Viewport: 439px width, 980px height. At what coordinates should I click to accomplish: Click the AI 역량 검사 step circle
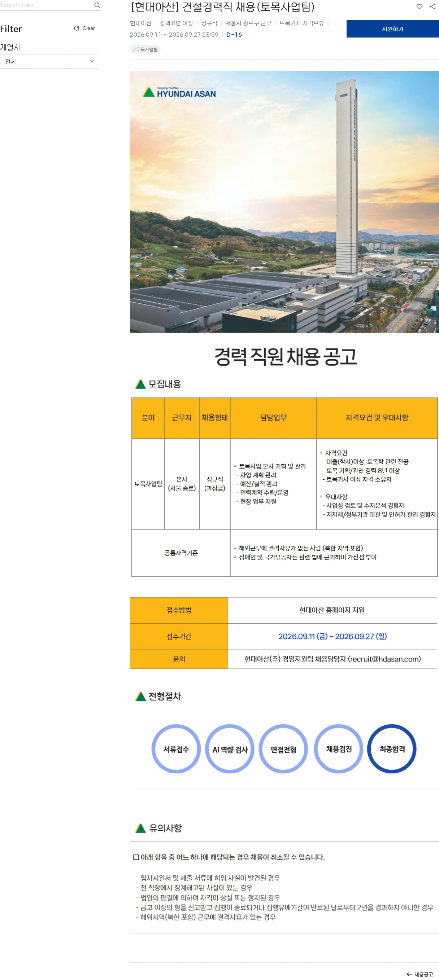(230, 749)
